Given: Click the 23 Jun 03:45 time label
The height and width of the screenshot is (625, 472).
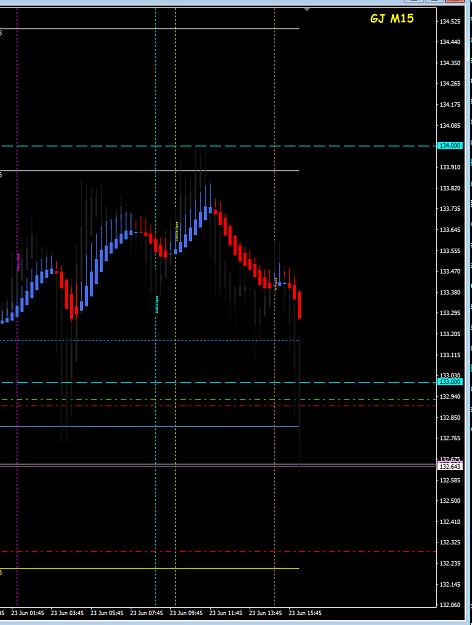Looking at the screenshot, I should click(x=67, y=613).
